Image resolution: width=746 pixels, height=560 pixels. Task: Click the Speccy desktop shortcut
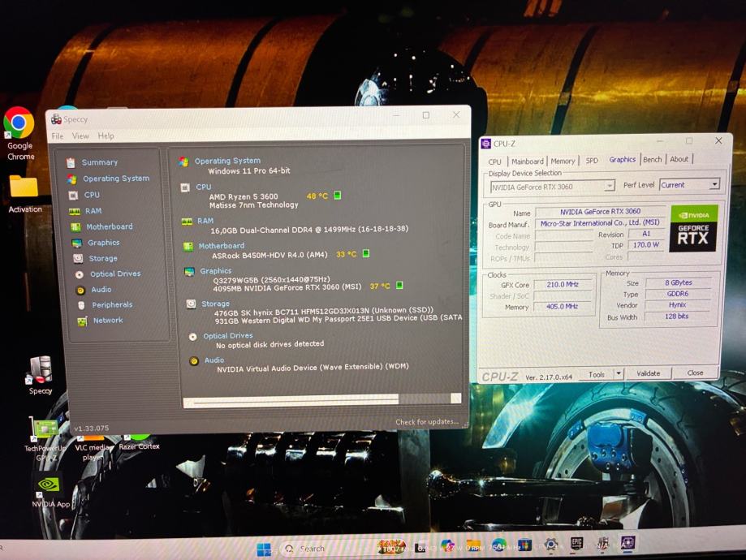(41, 376)
